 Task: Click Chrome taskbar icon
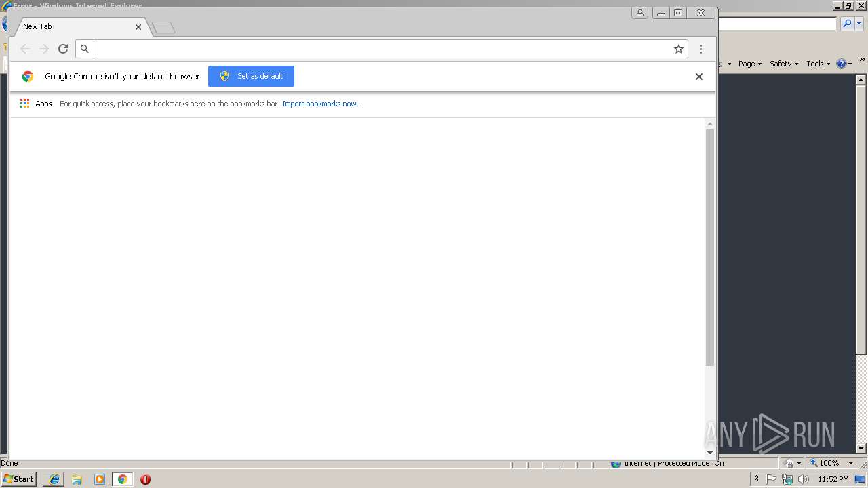coord(122,479)
